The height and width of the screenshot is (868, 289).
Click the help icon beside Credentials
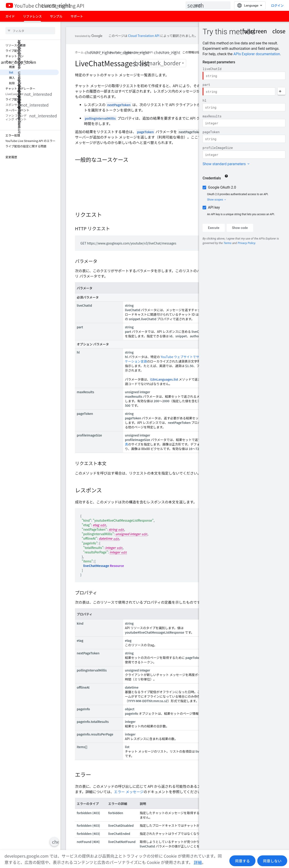(x=226, y=176)
